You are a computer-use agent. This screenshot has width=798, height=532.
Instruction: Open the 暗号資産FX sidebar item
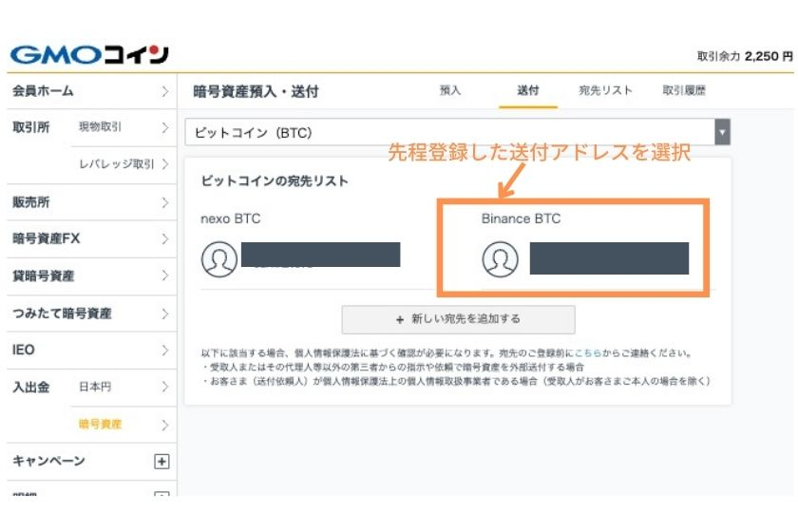[91, 238]
